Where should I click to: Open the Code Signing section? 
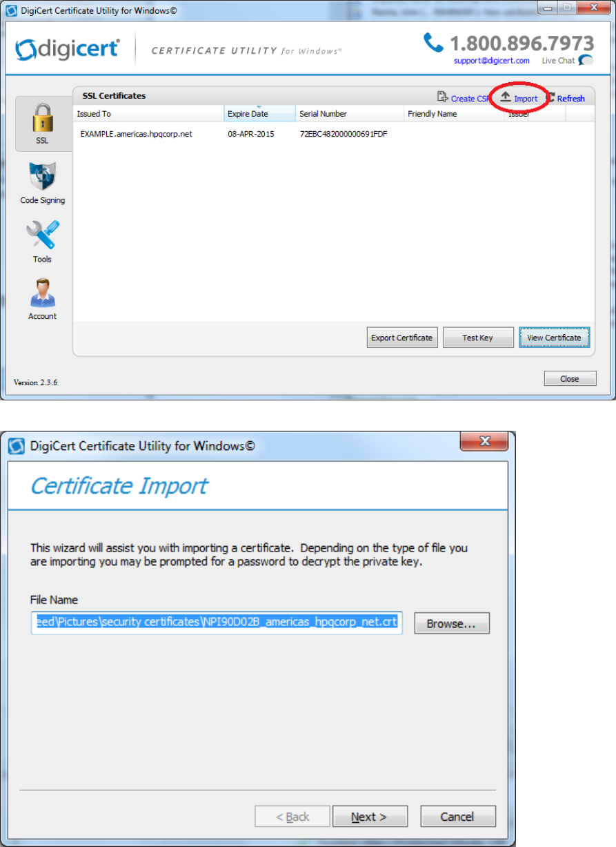42,184
